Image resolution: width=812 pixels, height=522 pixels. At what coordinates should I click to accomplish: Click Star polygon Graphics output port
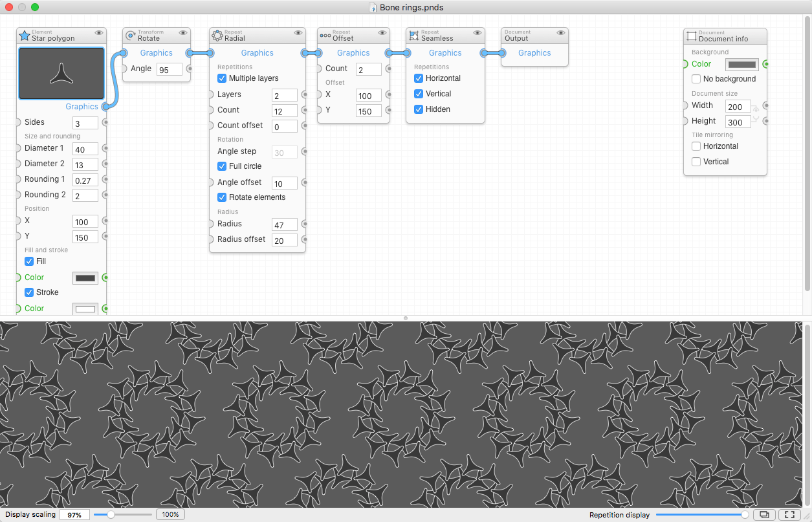coord(105,107)
